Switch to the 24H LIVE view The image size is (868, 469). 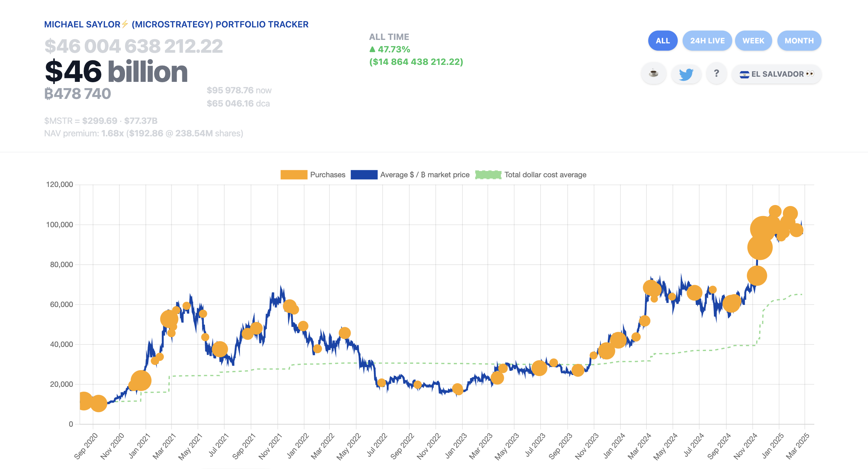[x=707, y=41]
